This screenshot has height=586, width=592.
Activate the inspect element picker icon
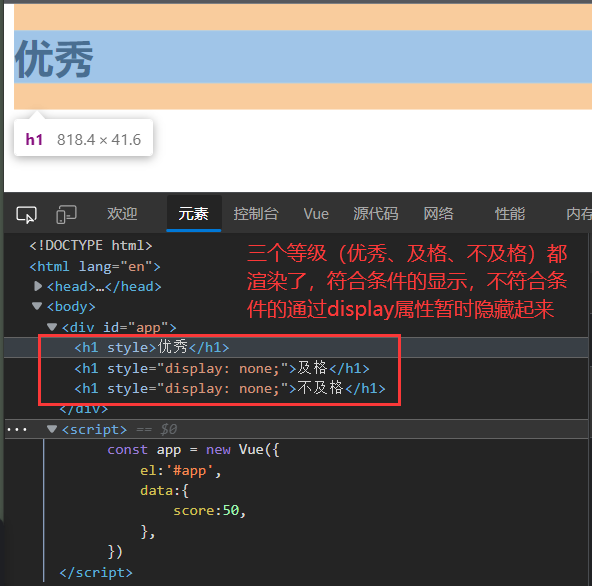(26, 214)
